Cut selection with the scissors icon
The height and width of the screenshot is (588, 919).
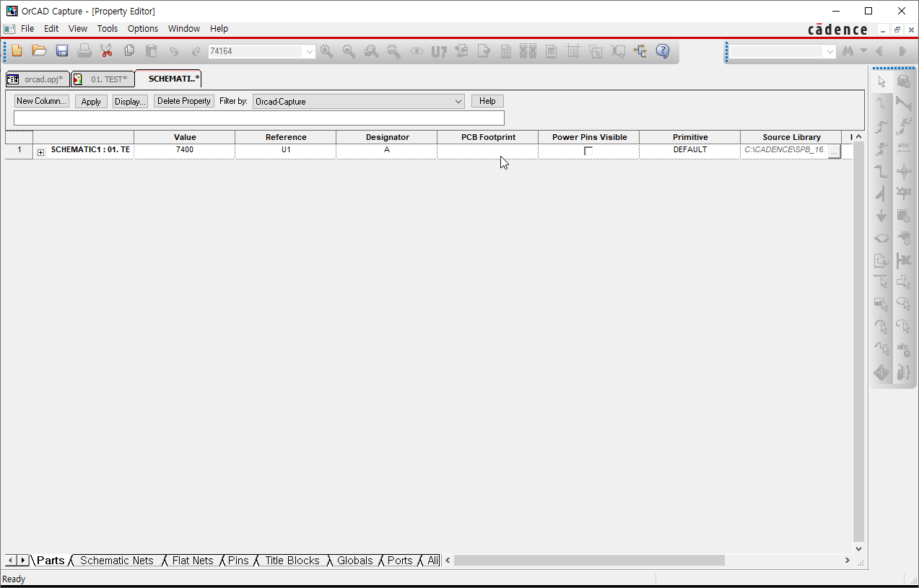click(107, 51)
